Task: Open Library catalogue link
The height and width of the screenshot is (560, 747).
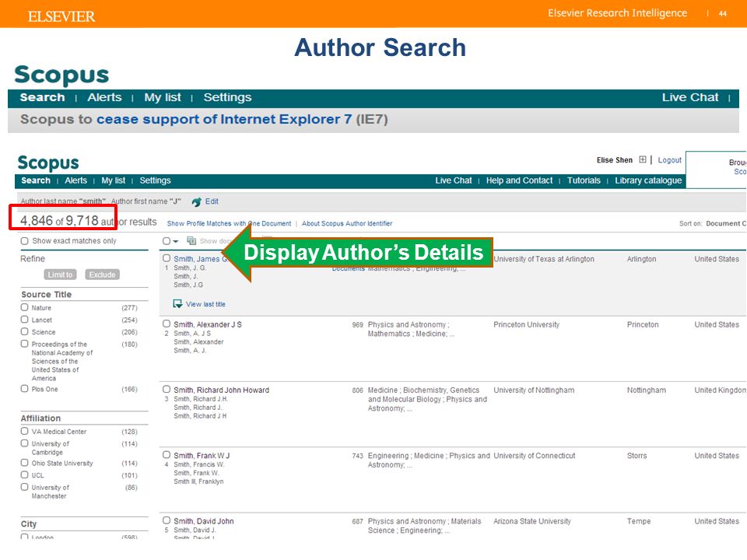Action: [x=648, y=180]
